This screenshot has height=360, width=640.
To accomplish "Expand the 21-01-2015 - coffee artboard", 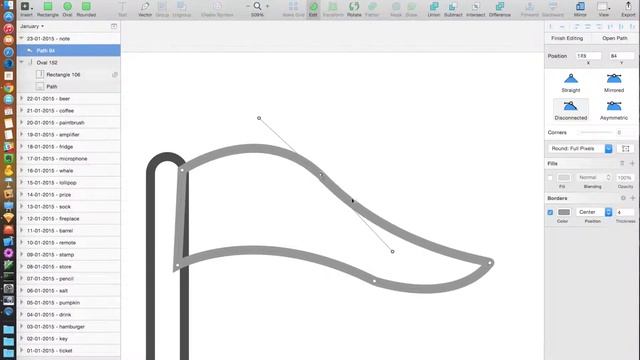I will [x=22, y=110].
